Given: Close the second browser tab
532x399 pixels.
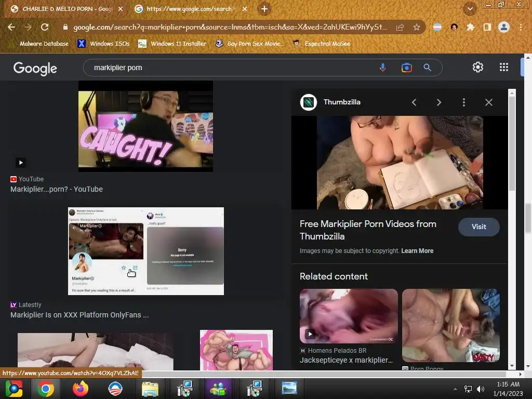Looking at the screenshot, I should point(245,9).
